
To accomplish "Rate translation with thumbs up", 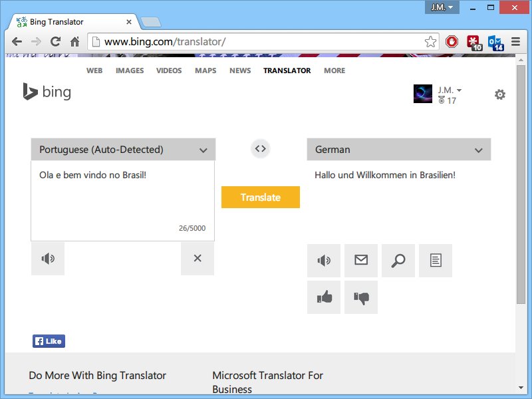I will tap(324, 297).
